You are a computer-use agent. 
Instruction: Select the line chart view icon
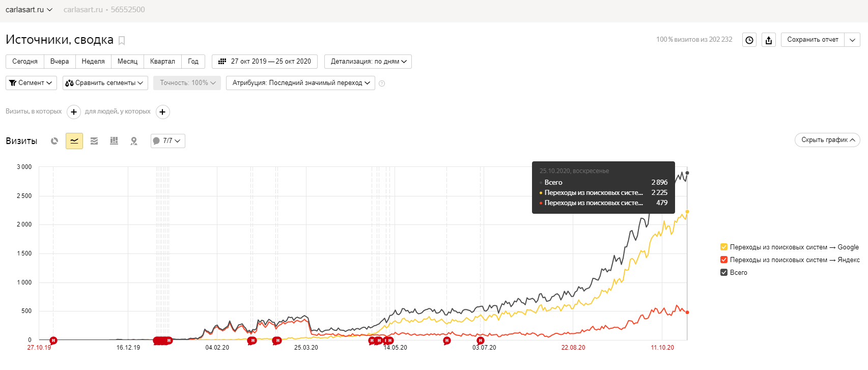[74, 141]
